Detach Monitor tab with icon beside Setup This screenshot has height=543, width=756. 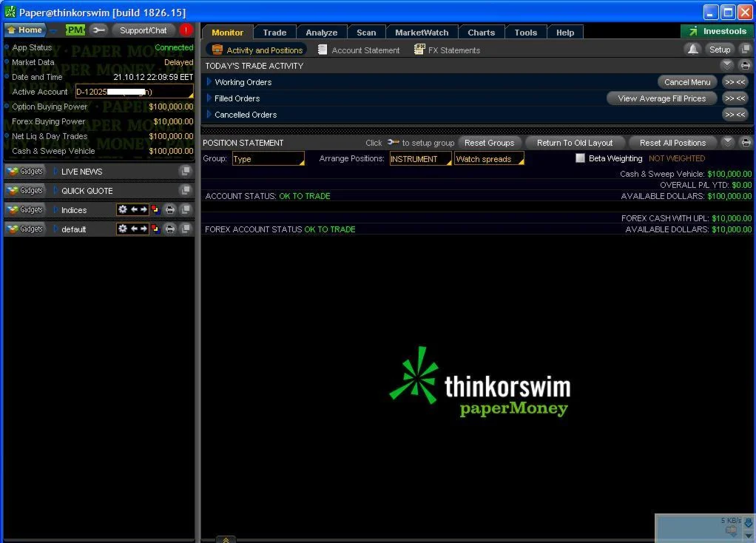click(745, 49)
